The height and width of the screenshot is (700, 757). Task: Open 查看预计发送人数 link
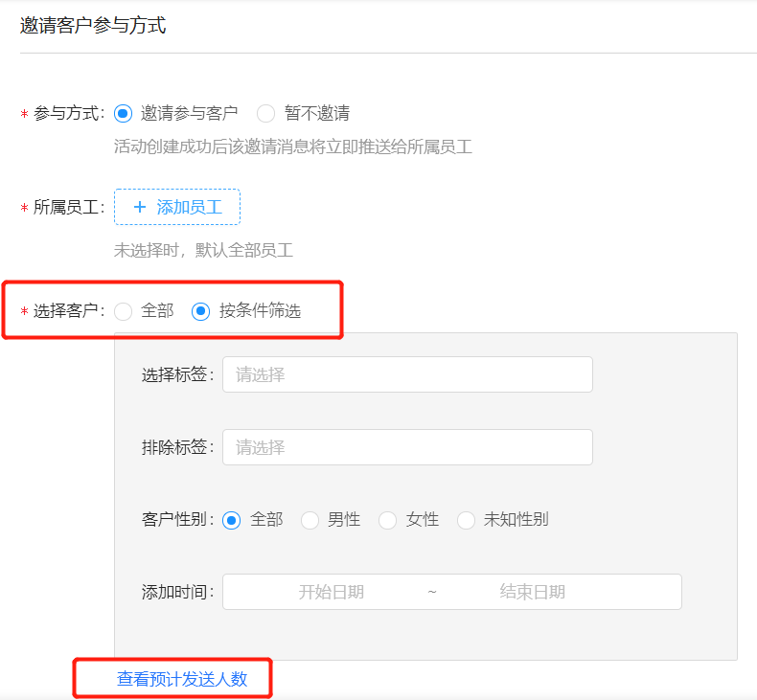pyautogui.click(x=182, y=679)
